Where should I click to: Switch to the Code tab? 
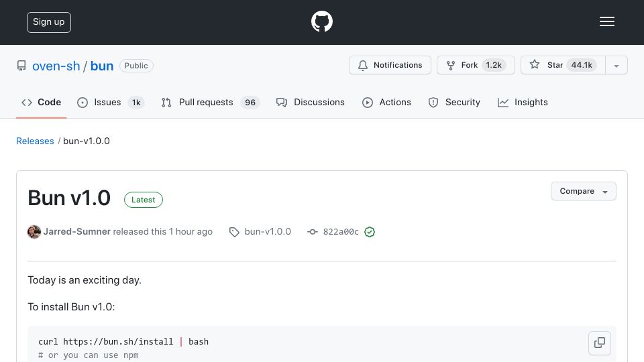click(x=41, y=102)
